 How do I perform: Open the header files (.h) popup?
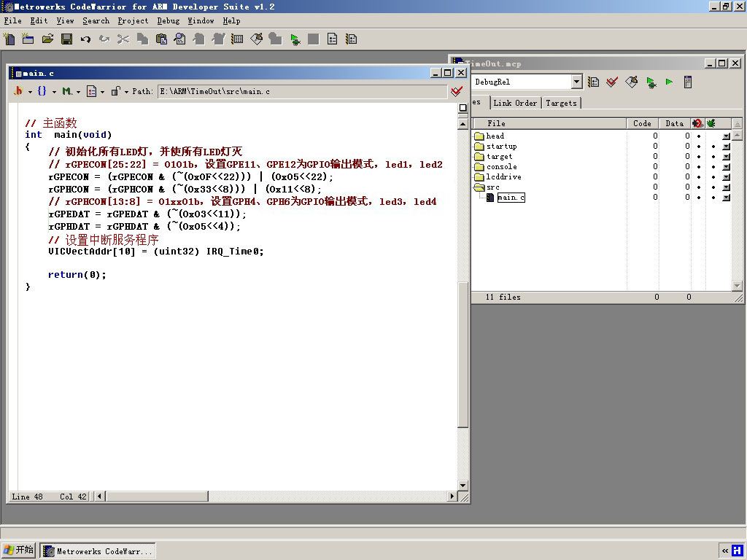(23, 91)
